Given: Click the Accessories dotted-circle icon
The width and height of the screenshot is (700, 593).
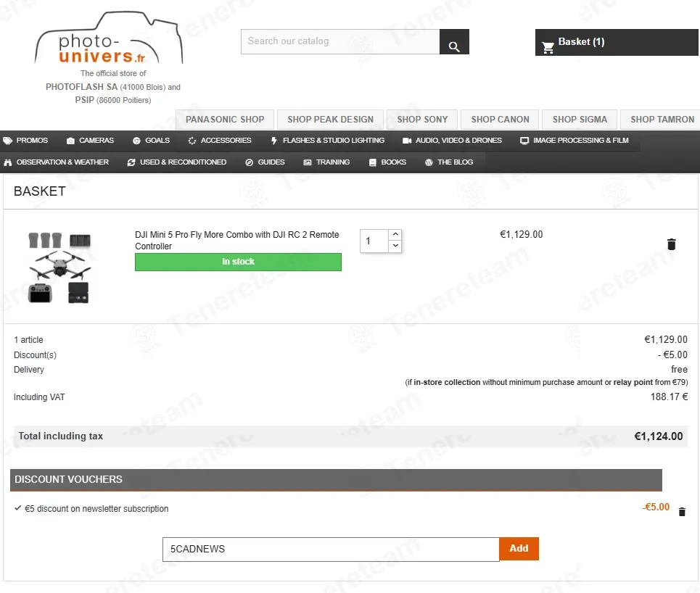Looking at the screenshot, I should 192,141.
